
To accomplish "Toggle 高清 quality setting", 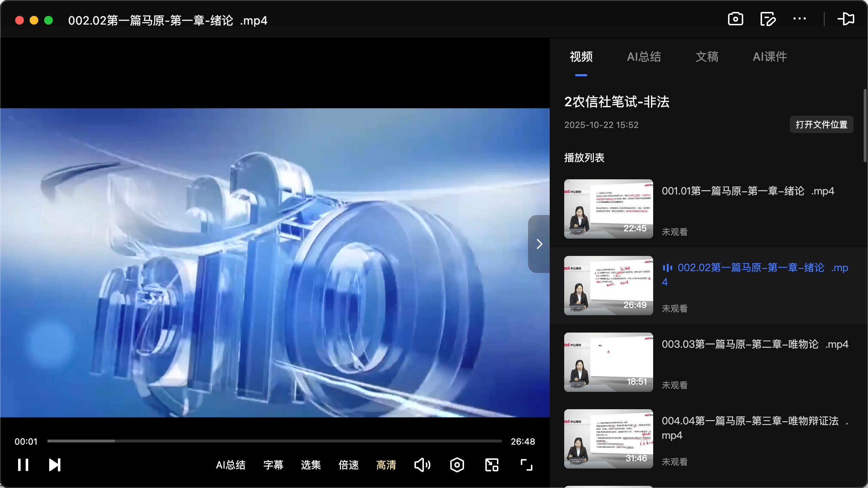I will point(386,465).
